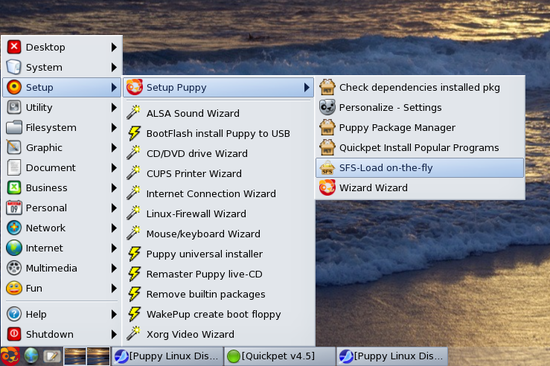The width and height of the screenshot is (550, 366).
Task: Expand the Help submenu arrow
Action: (x=114, y=314)
